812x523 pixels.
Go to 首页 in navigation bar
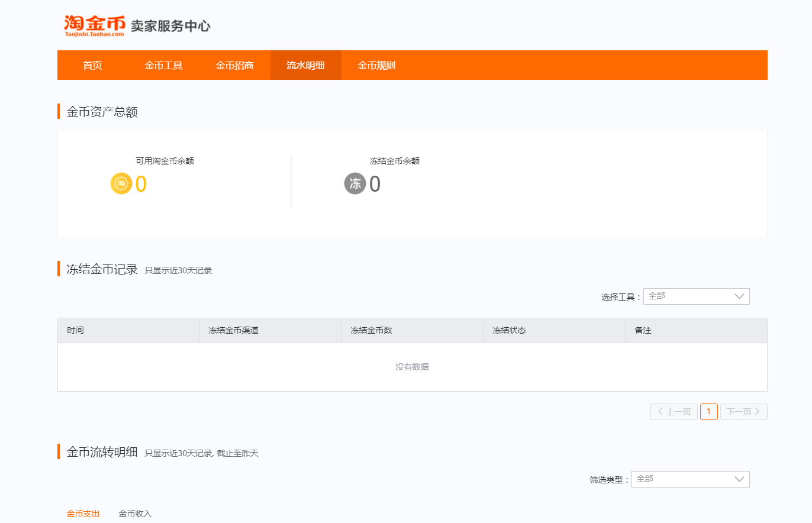click(92, 65)
